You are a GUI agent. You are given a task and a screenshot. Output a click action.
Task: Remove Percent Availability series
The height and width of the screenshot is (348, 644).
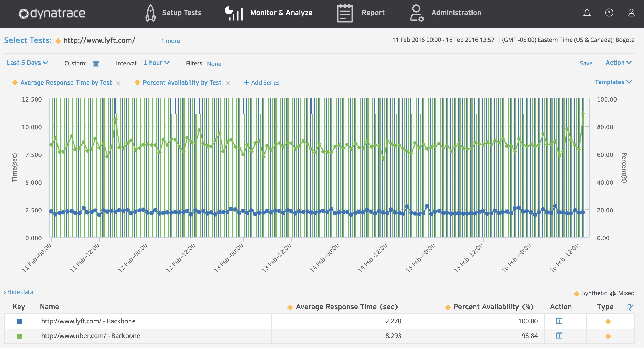tap(228, 83)
